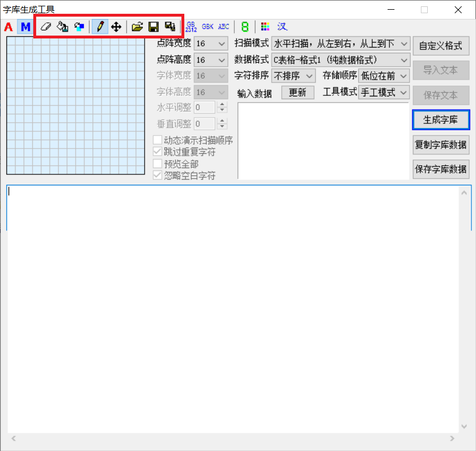Close the 字库生成工具 window

[458, 10]
